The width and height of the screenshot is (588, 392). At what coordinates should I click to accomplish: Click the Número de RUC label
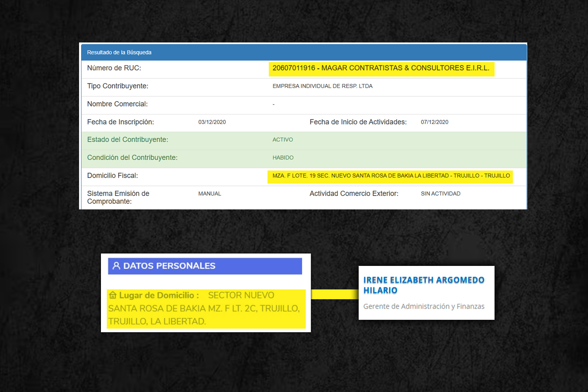click(114, 68)
